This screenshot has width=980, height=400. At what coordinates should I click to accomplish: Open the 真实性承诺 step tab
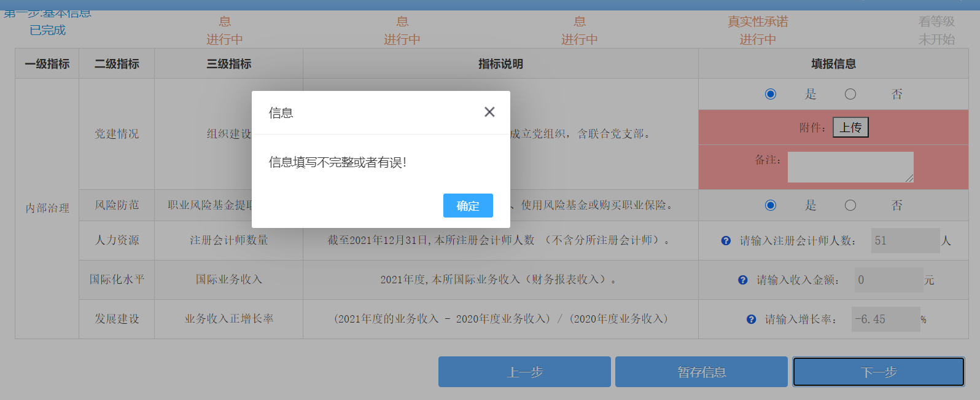tap(758, 29)
